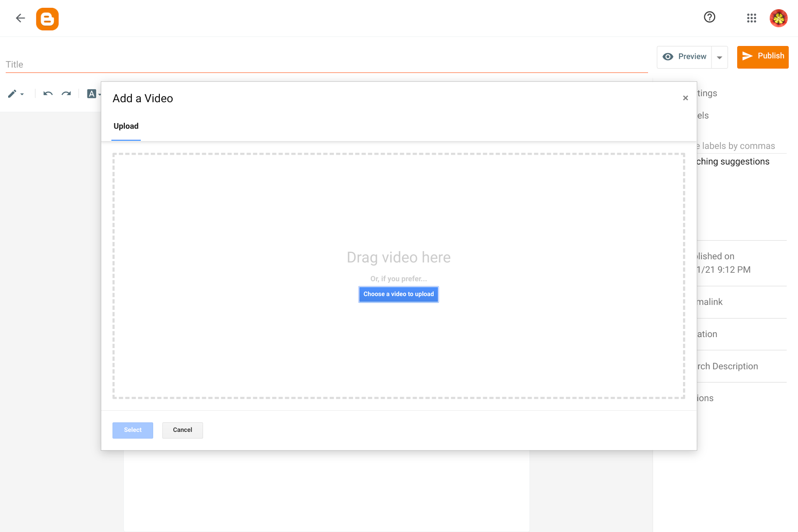Click the text formatting A icon
798x532 pixels.
tap(91, 94)
